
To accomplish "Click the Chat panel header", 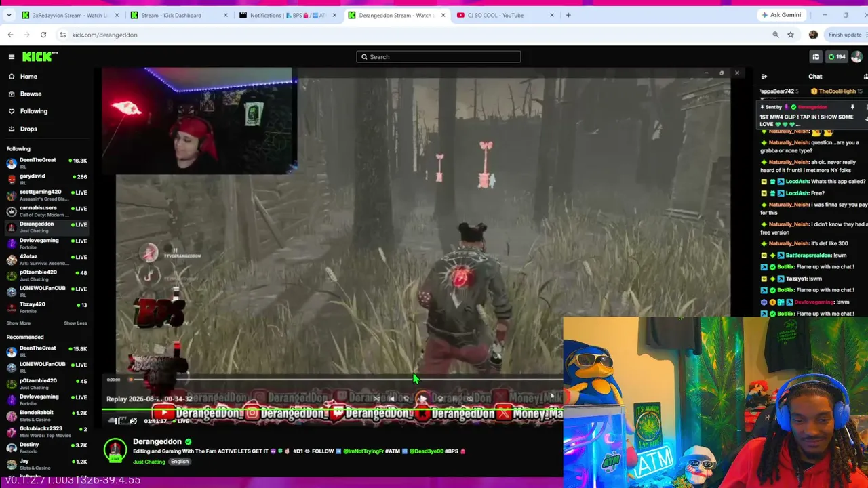I will pyautogui.click(x=815, y=77).
